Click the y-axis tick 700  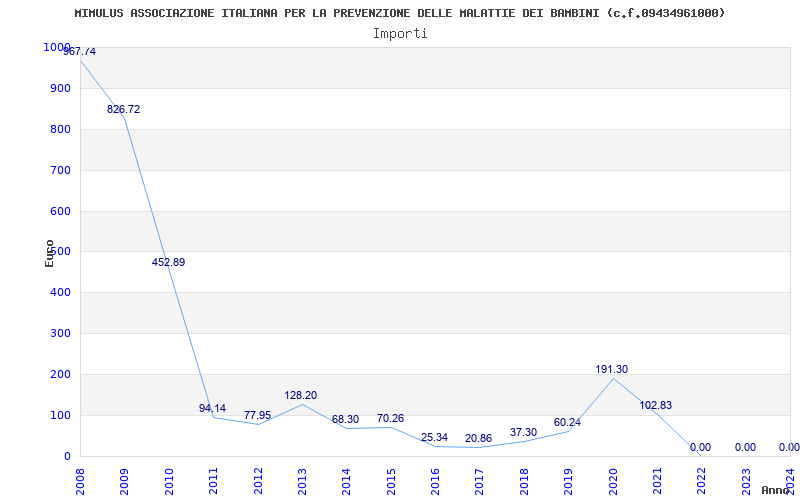[60, 170]
